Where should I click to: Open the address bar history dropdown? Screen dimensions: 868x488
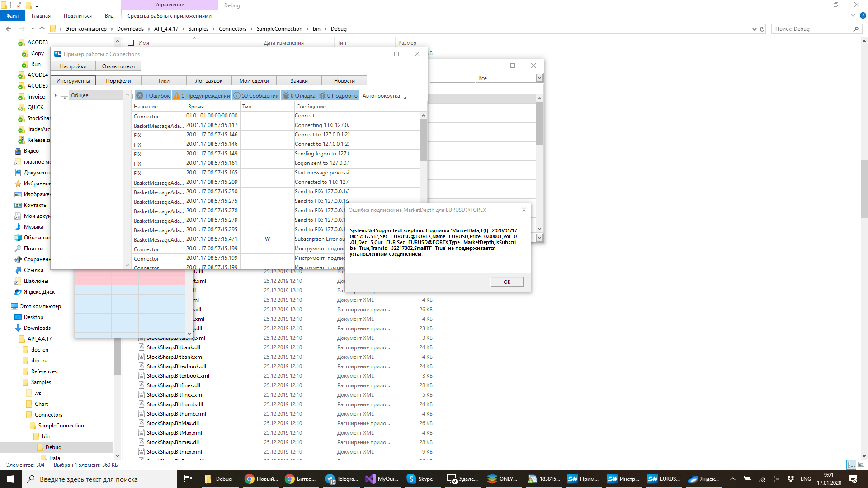[754, 29]
